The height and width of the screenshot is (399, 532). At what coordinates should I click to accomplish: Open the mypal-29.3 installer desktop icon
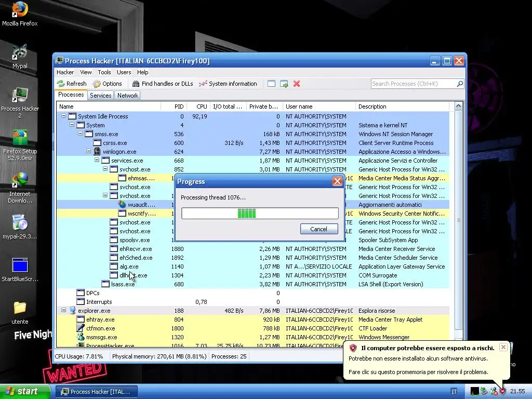pyautogui.click(x=20, y=227)
